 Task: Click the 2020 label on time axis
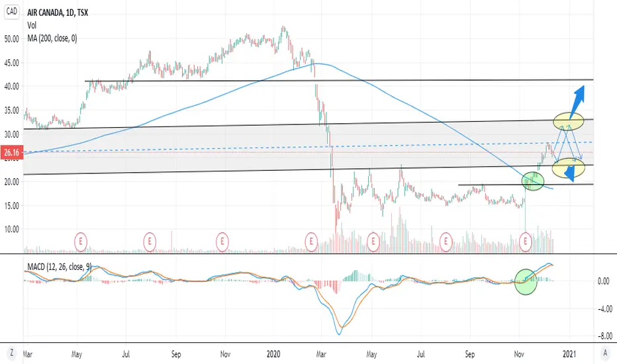click(273, 354)
